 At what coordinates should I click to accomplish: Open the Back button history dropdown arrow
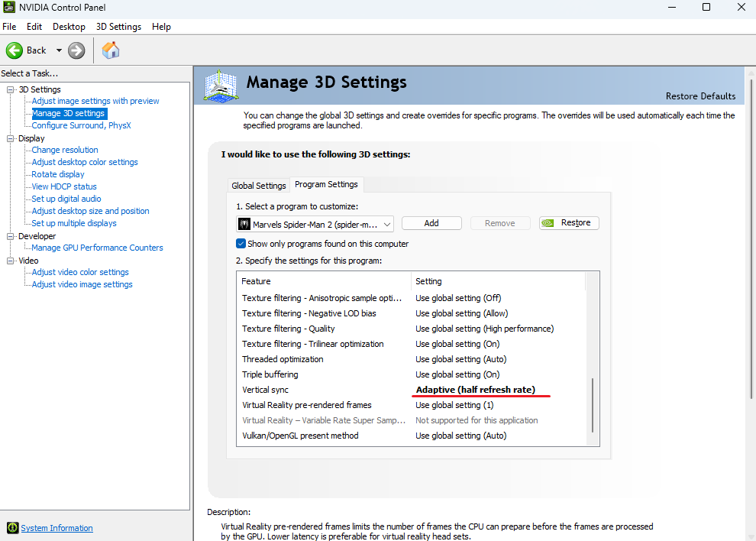coord(59,50)
